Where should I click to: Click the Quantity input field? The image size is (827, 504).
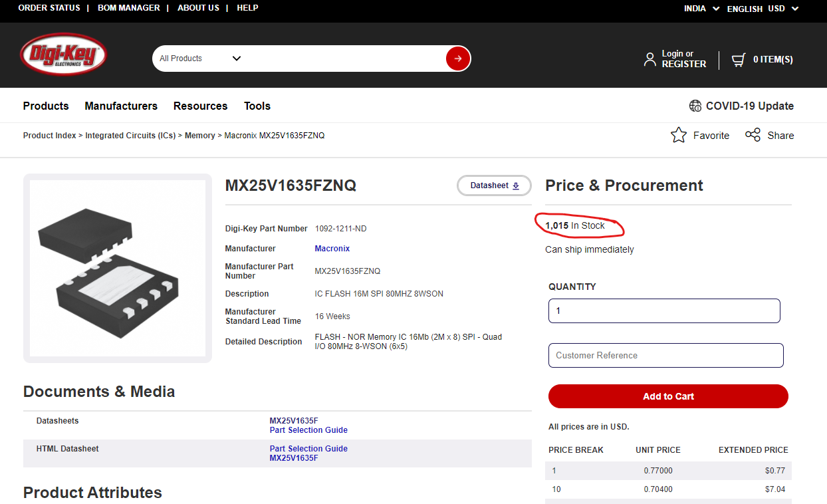pyautogui.click(x=664, y=311)
